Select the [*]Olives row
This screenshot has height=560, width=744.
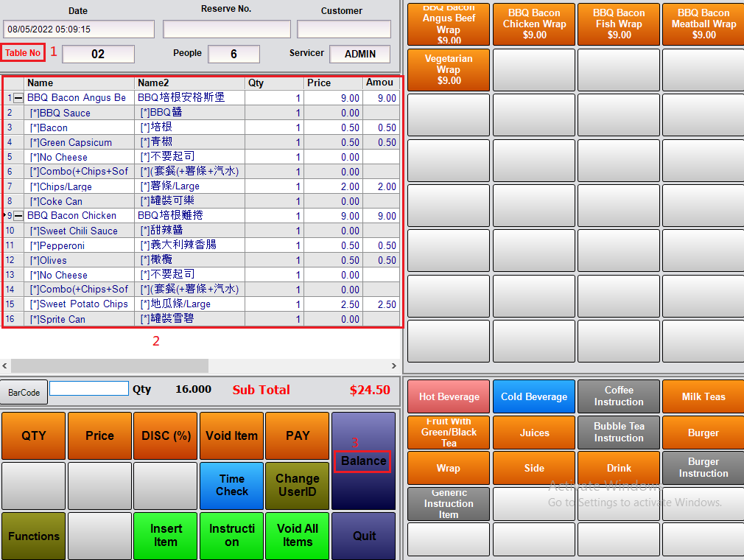point(202,260)
